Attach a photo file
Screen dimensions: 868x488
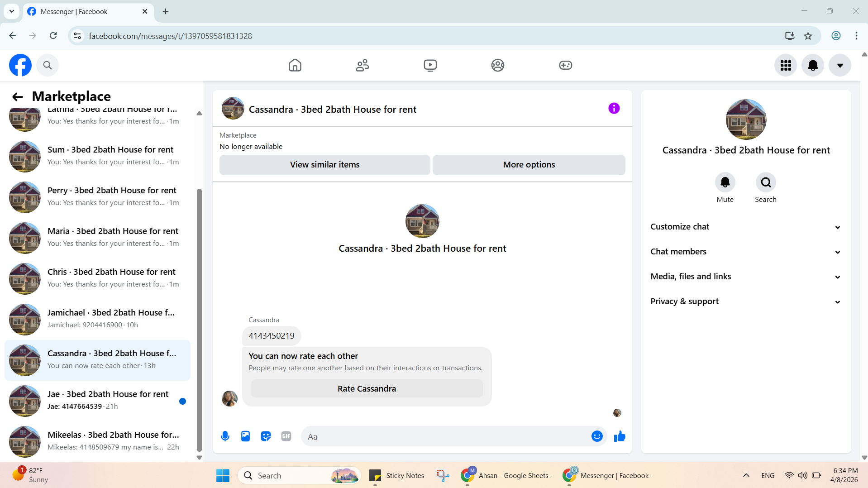click(245, 436)
